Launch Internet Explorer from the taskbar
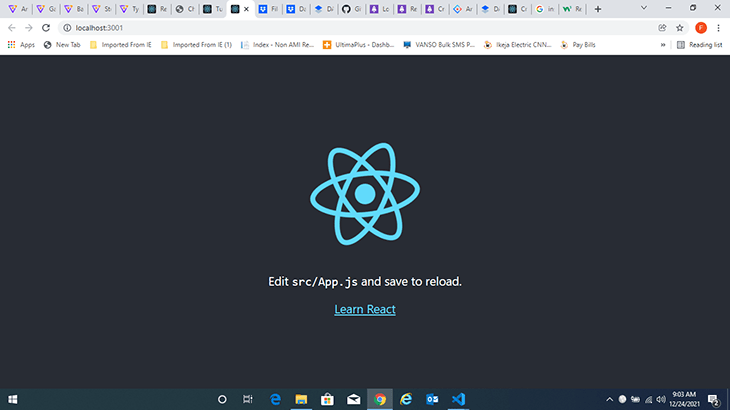The height and width of the screenshot is (410, 730). tap(406, 399)
